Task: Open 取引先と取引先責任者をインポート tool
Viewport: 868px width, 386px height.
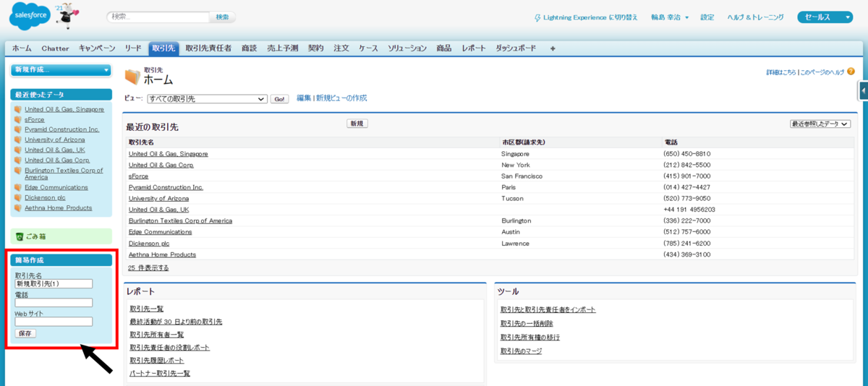Action: tap(548, 309)
